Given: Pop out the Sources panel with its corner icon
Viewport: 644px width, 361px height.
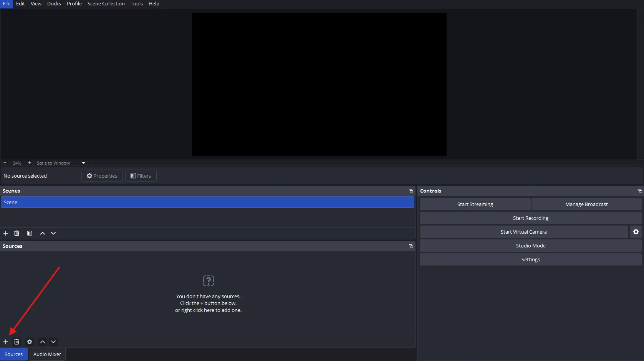Looking at the screenshot, I should click(x=411, y=246).
